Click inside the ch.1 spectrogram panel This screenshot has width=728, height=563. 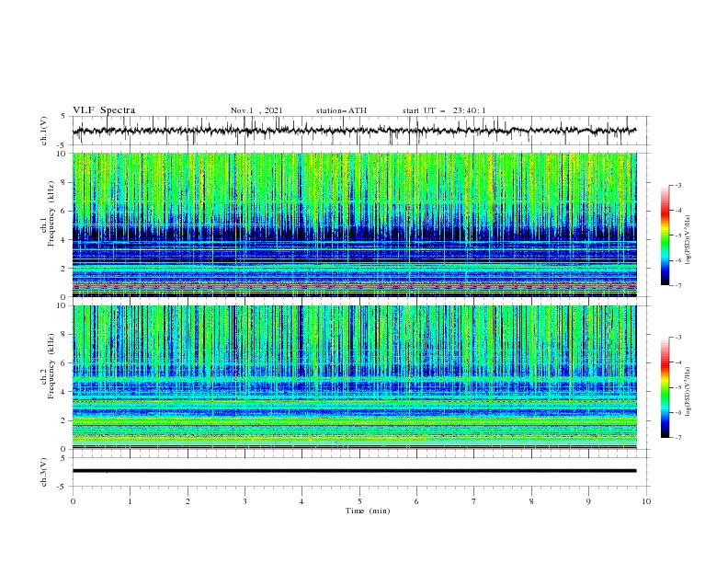354,224
